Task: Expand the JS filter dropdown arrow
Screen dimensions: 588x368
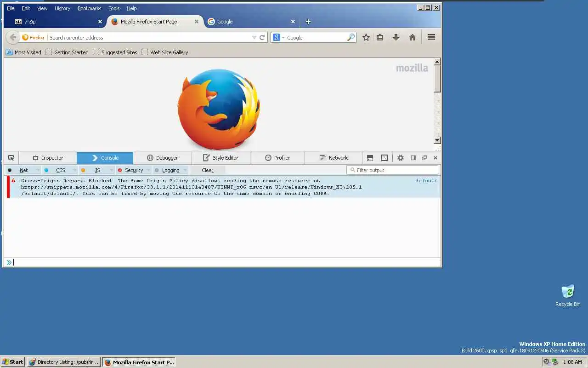Action: [111, 170]
